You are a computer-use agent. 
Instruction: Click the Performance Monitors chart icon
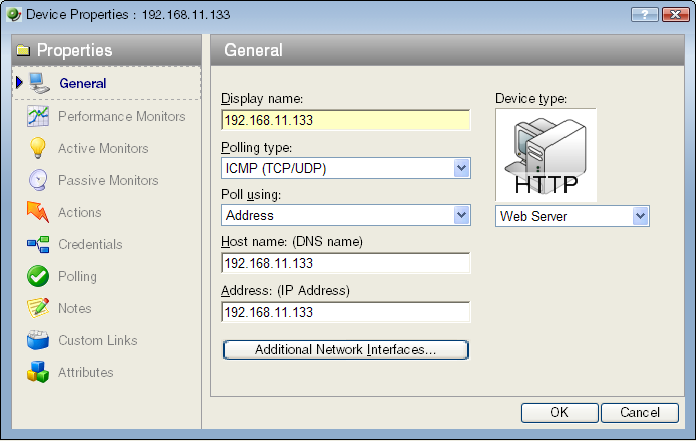pos(38,116)
